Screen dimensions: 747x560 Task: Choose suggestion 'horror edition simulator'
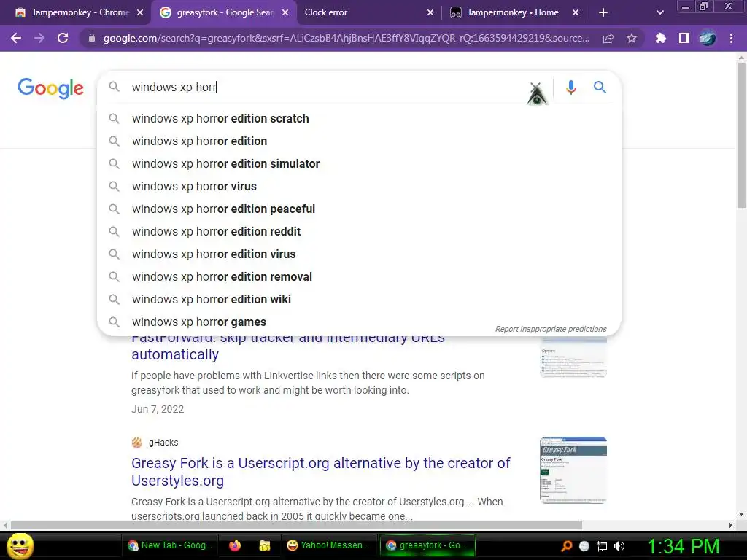pyautogui.click(x=359, y=164)
